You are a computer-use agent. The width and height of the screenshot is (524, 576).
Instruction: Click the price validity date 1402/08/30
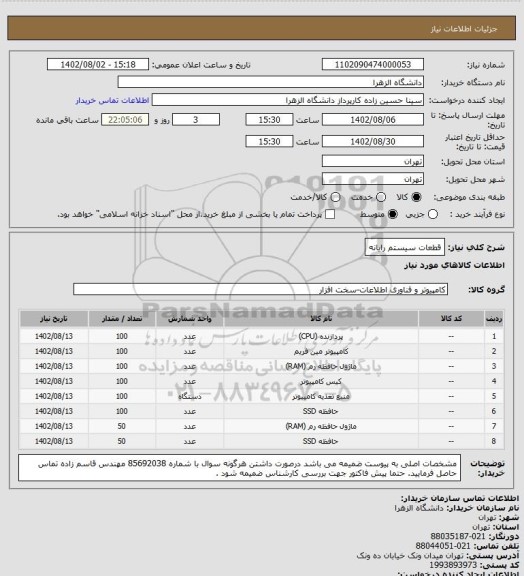click(373, 141)
